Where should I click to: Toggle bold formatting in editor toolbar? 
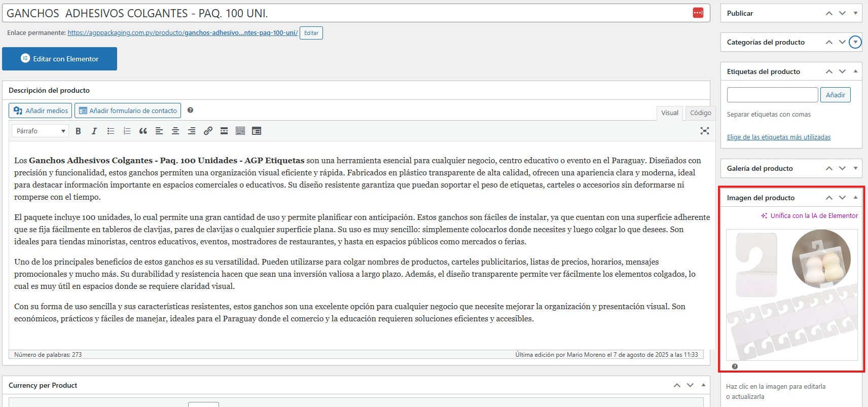78,131
